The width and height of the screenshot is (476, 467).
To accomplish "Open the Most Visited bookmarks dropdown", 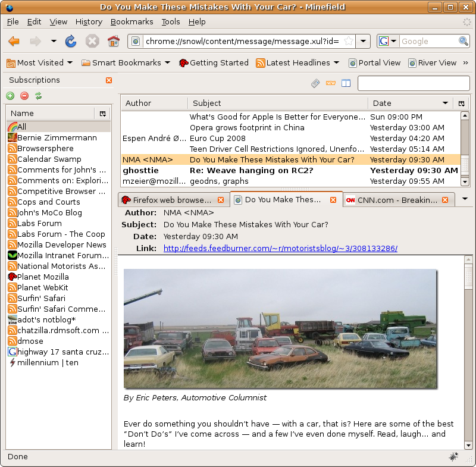I will click(39, 62).
